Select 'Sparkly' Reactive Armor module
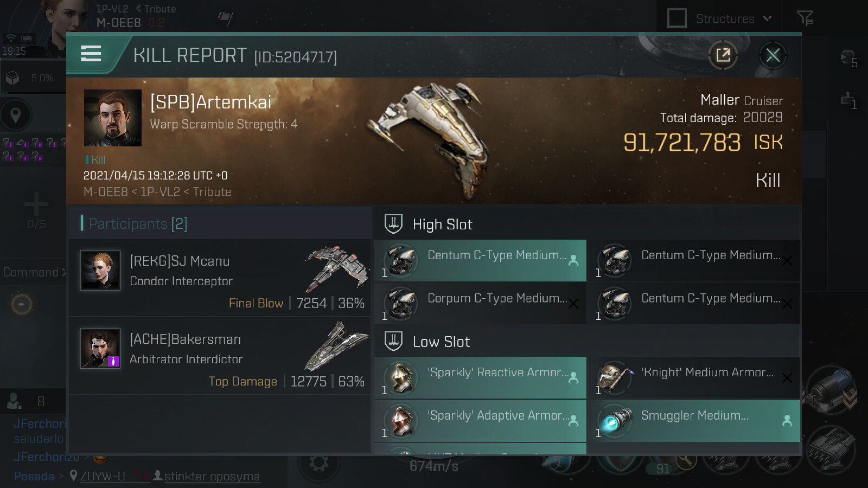868x488 pixels. click(480, 378)
